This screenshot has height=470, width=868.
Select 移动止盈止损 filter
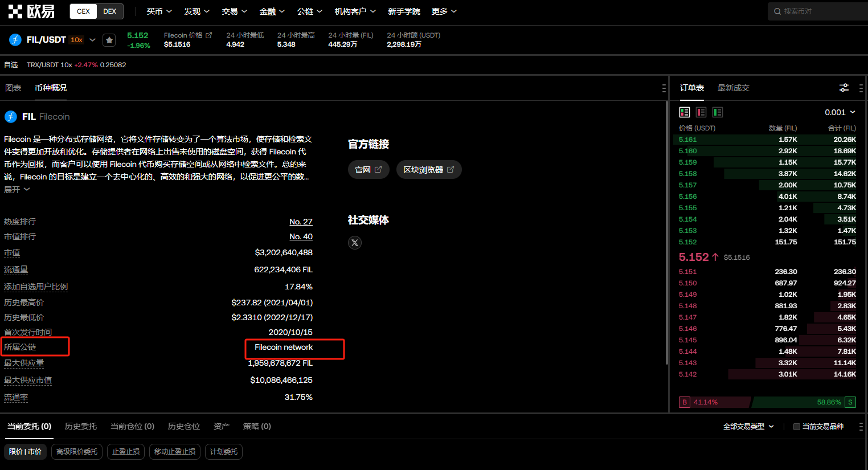coord(175,452)
